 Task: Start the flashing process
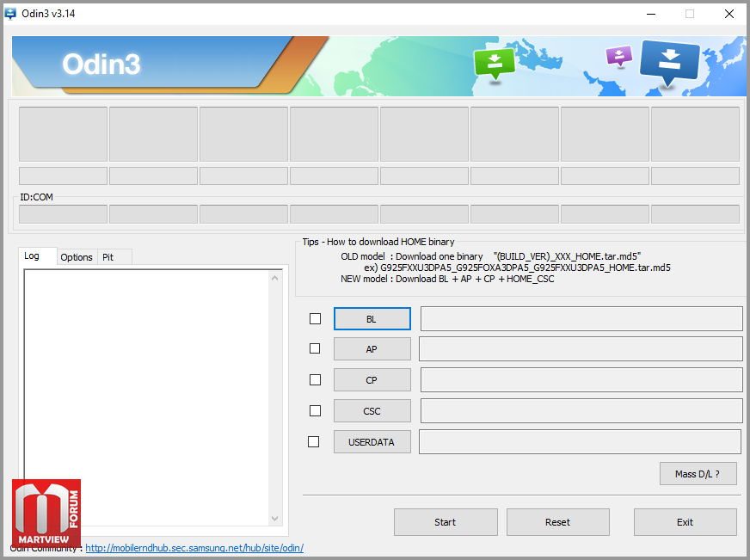(x=446, y=522)
